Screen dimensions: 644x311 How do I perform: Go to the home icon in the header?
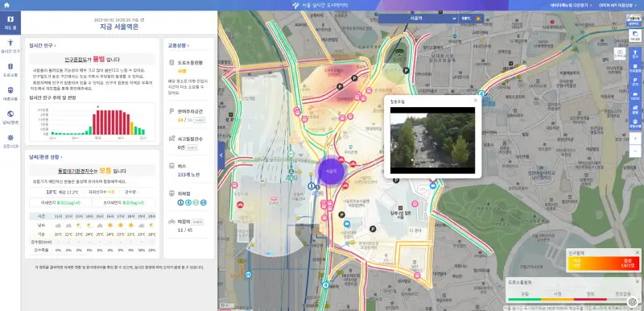point(6,6)
